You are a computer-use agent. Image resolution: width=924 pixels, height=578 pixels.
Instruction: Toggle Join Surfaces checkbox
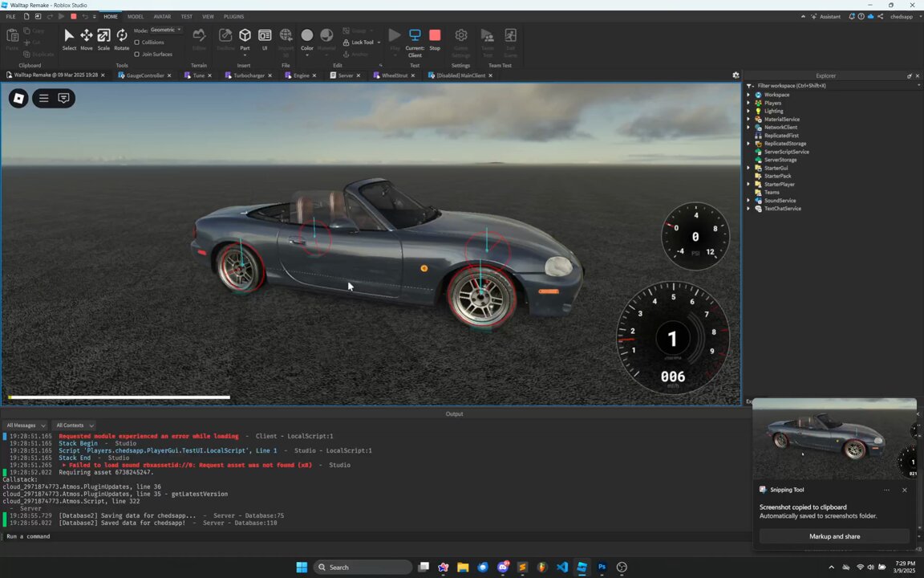[136, 55]
